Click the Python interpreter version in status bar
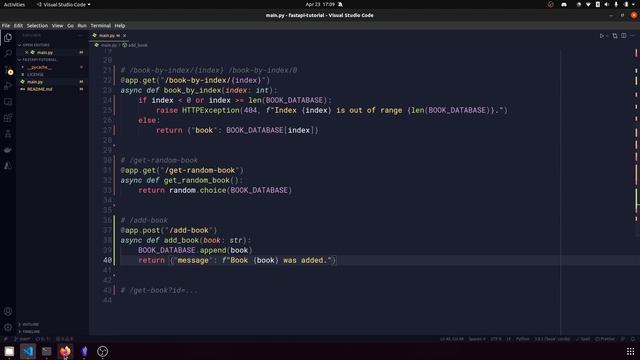The width and height of the screenshot is (640, 360). tap(552, 339)
